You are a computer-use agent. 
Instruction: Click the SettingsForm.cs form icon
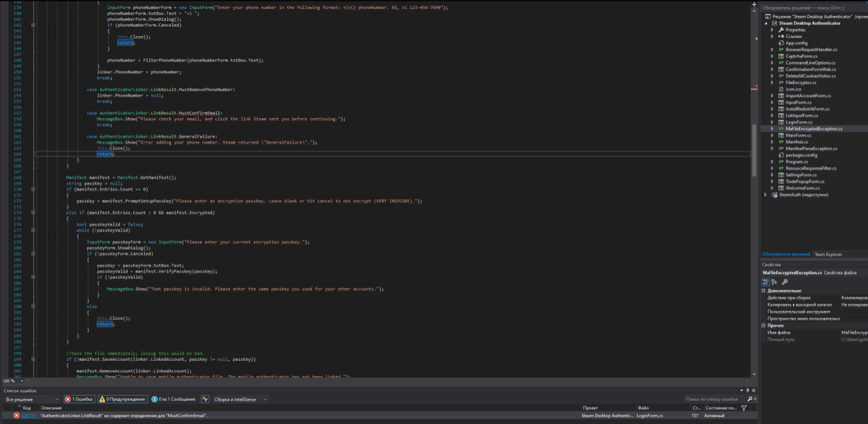pos(781,175)
